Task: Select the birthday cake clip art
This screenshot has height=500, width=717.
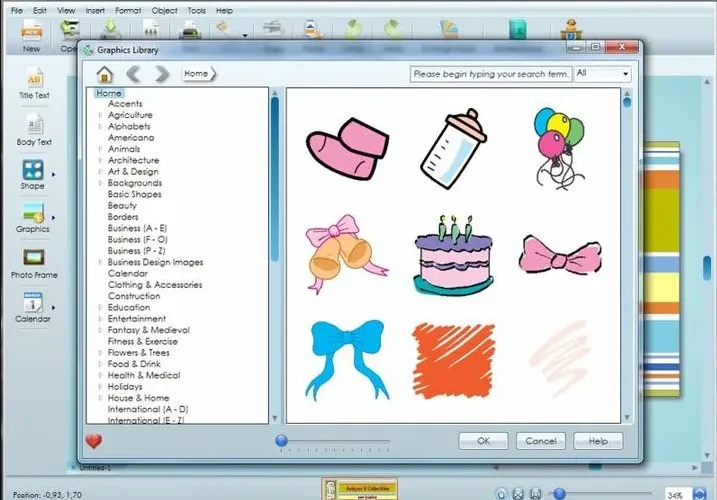Action: [x=453, y=256]
